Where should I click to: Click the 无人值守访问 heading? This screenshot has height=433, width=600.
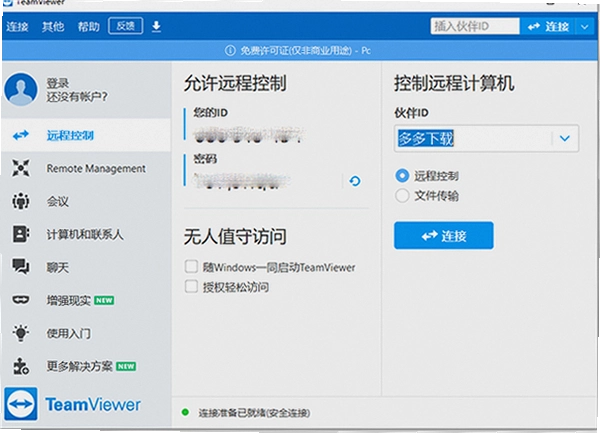235,236
